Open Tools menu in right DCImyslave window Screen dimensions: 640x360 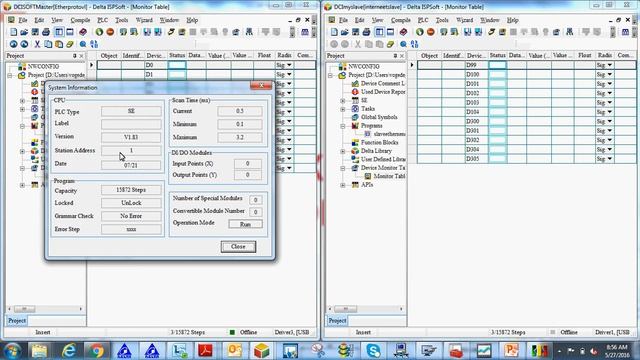click(x=442, y=20)
